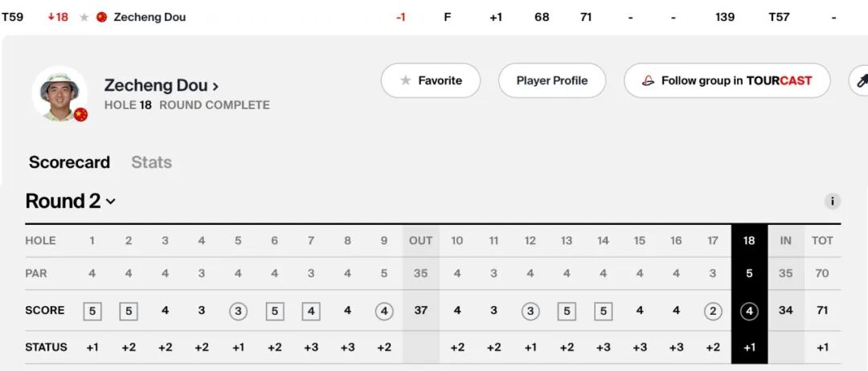Select the Scorecard tab

pyautogui.click(x=69, y=162)
